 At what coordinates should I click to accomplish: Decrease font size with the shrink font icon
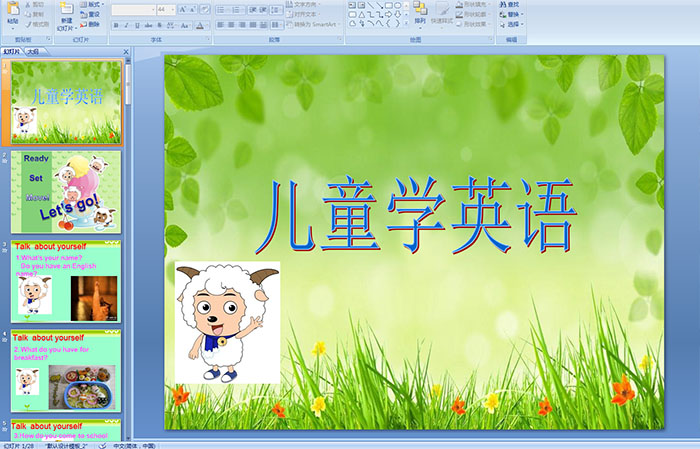point(192,9)
